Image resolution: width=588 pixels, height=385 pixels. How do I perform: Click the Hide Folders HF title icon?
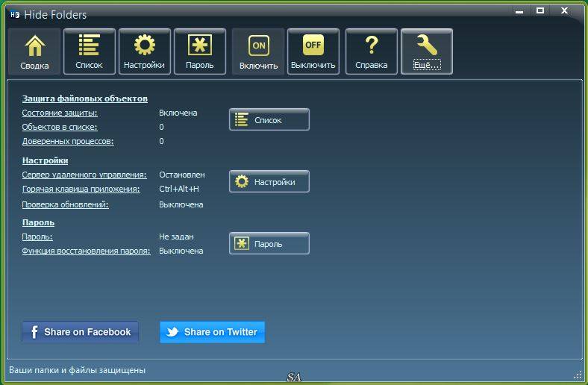pyautogui.click(x=15, y=15)
